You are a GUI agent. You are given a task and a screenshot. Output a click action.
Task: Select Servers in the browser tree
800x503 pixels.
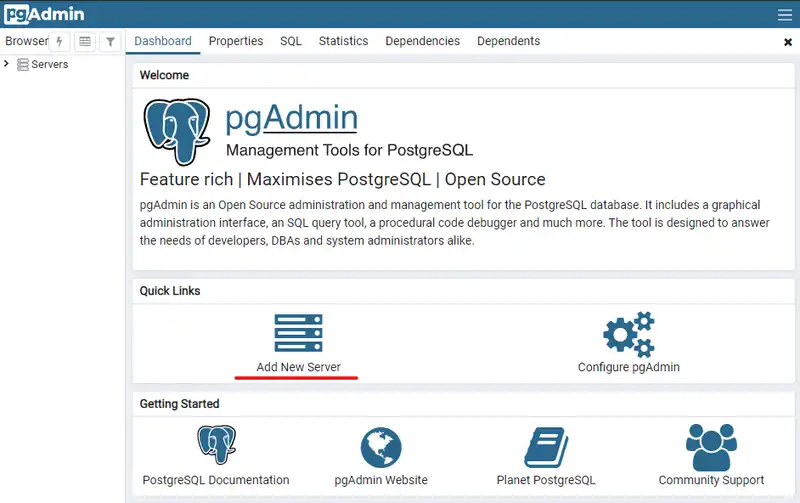pyautogui.click(x=50, y=64)
